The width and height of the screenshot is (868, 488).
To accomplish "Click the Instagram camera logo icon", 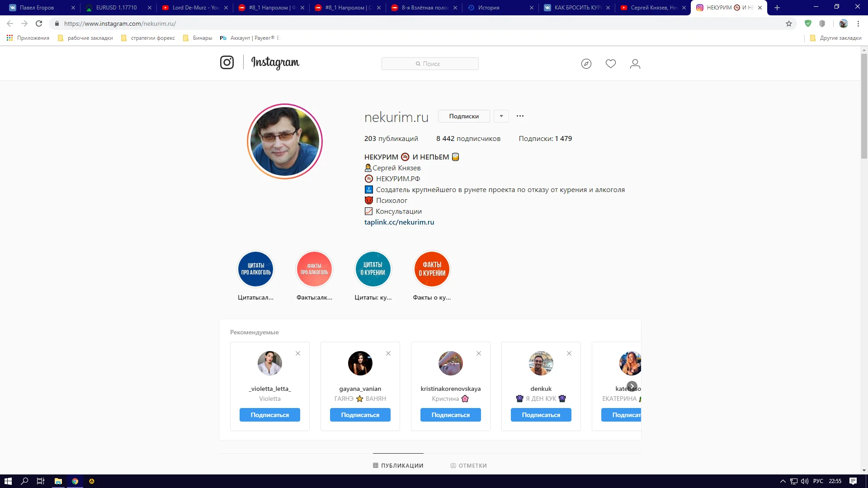I will pyautogui.click(x=227, y=62).
